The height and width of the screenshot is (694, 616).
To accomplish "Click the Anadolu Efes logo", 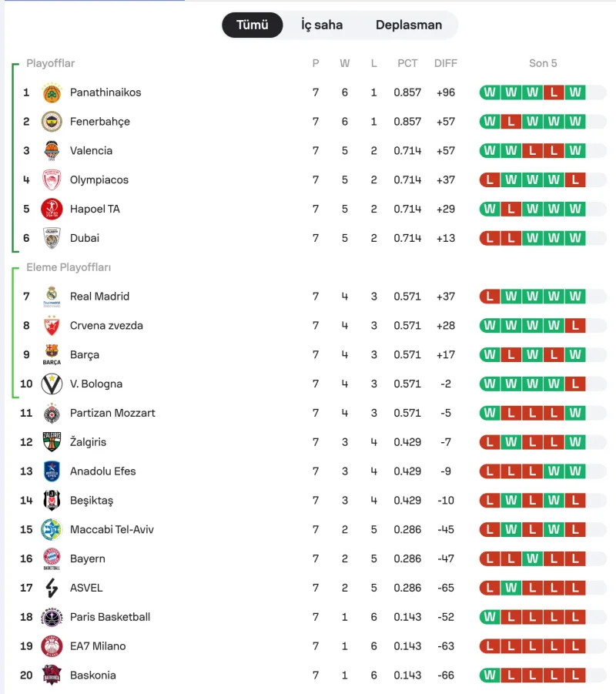I will tap(52, 471).
